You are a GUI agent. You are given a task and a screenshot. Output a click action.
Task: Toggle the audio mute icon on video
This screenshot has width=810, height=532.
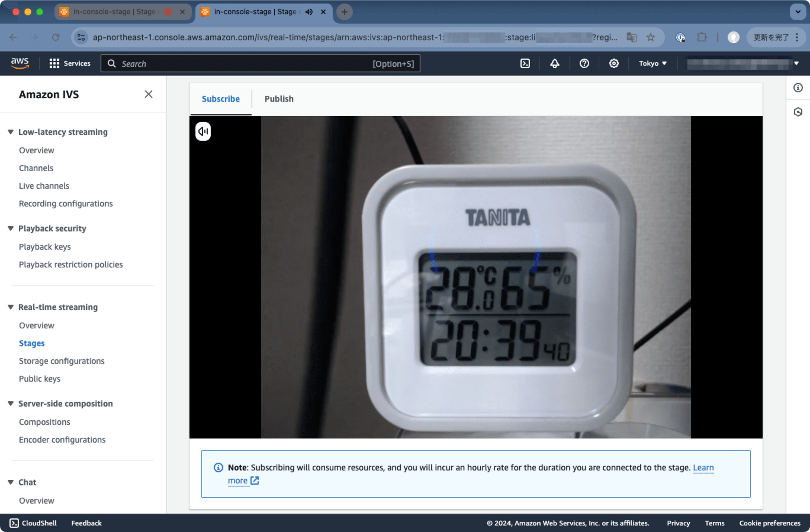click(203, 131)
